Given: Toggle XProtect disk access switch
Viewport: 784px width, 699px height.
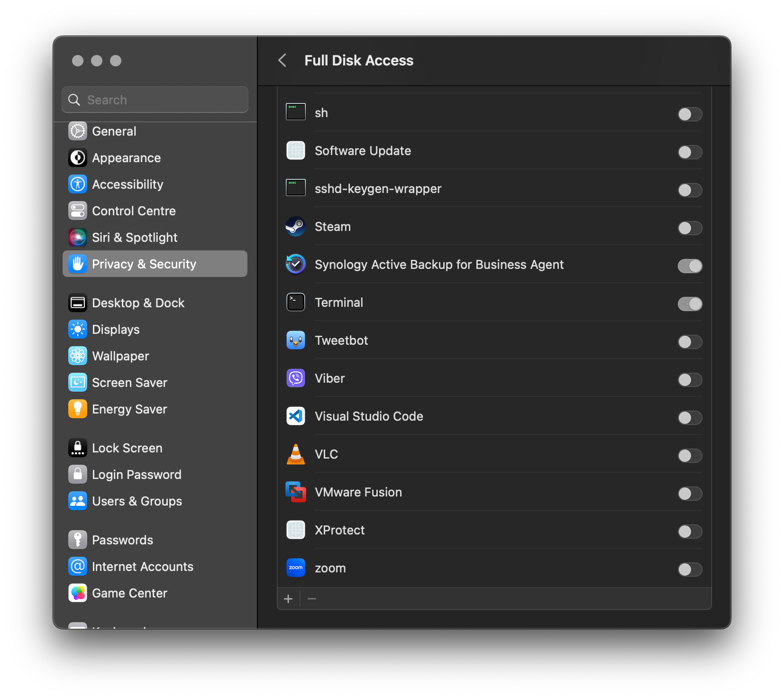Looking at the screenshot, I should (690, 532).
